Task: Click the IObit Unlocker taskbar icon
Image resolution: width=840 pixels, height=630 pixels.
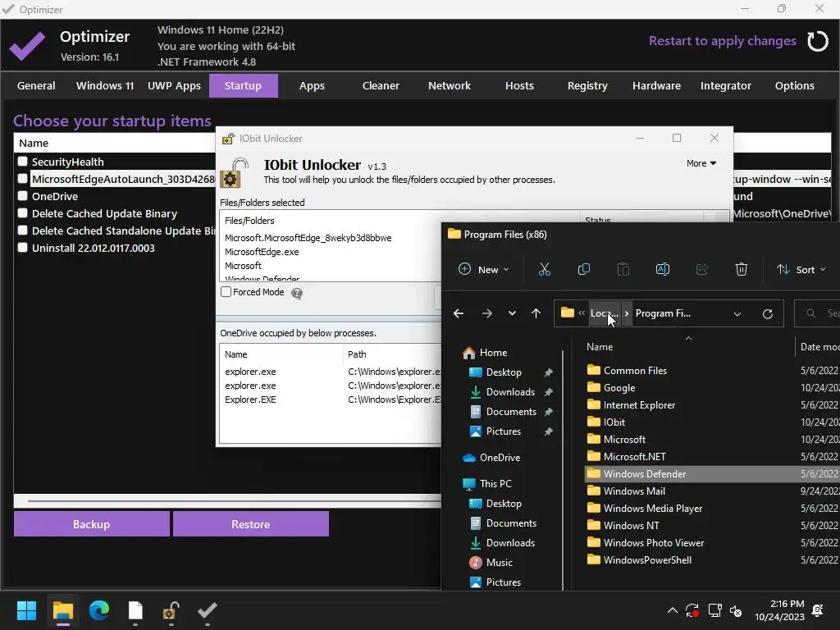Action: [x=171, y=610]
